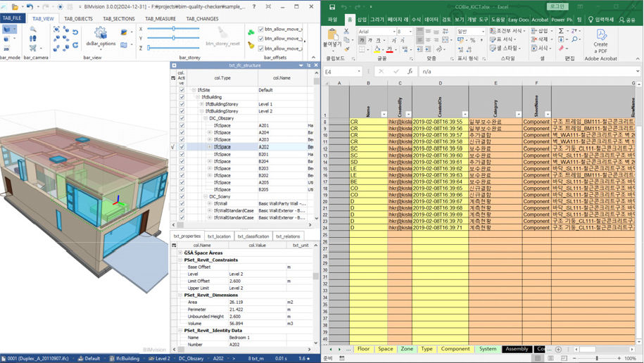Click Create a PDF Acrobat icon
Viewport: 644px width, 363px height.
click(600, 41)
